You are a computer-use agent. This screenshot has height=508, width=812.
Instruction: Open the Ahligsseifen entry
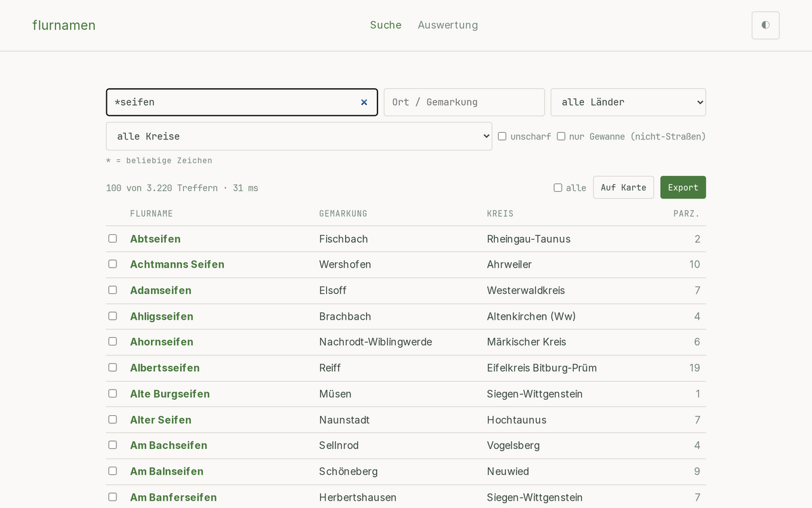point(162,316)
